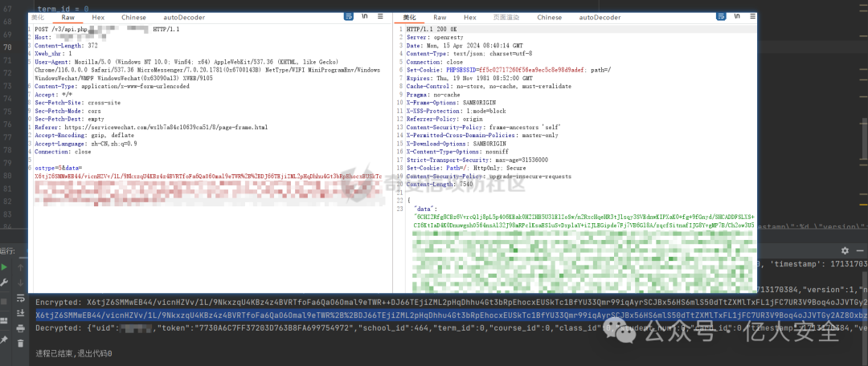Viewport: 868px width, 366px height.
Task: Switch to 美化 tab in request panel
Action: 38,17
